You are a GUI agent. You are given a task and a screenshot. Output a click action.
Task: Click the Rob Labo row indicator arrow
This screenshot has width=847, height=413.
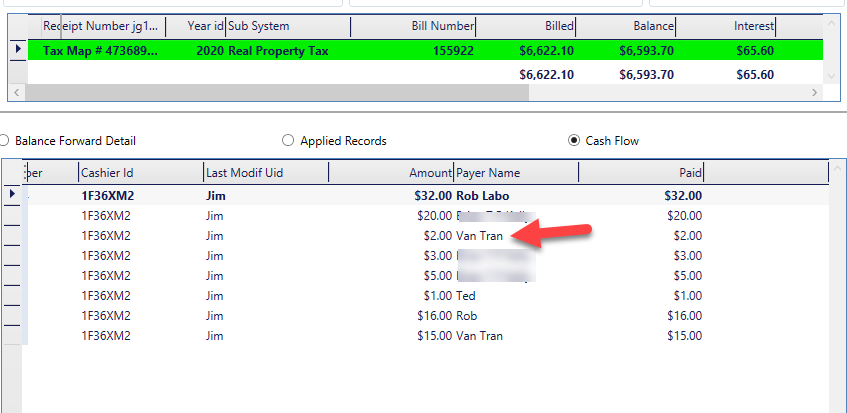click(x=12, y=194)
